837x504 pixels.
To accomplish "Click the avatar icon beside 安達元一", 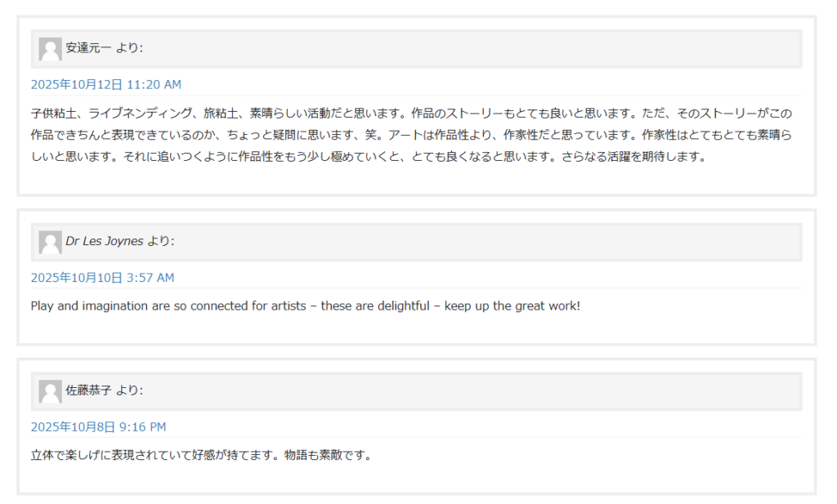I will (x=50, y=49).
